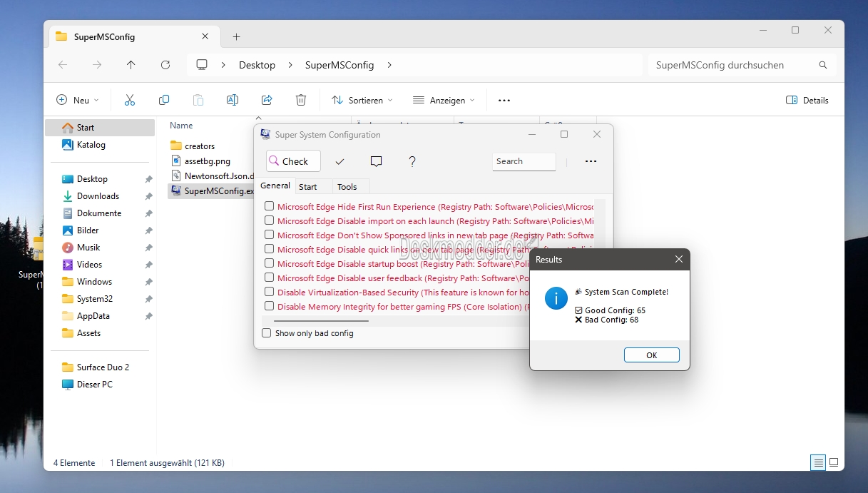This screenshot has width=868, height=493.
Task: Go back with Explorer back arrow
Action: point(63,65)
